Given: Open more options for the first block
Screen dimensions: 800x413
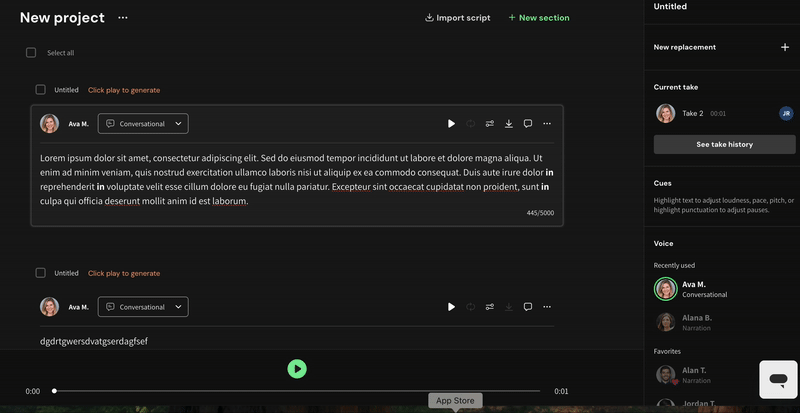Looking at the screenshot, I should click(x=547, y=124).
